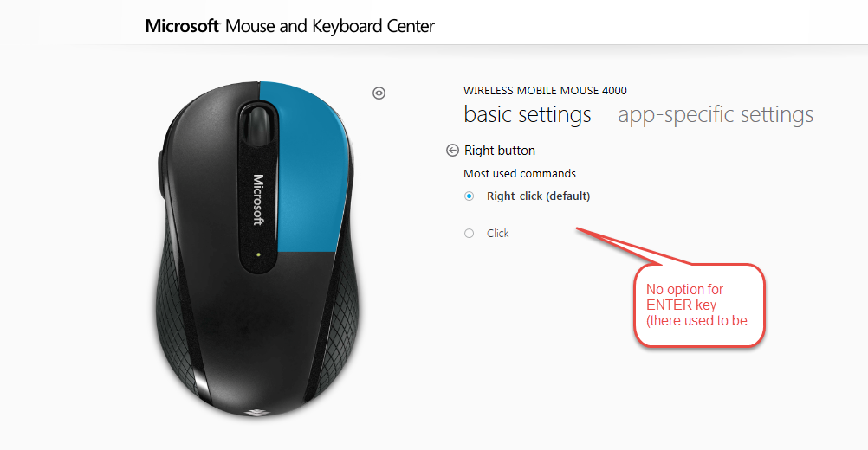868x450 pixels.
Task: Click the Most used commands heading
Action: [x=519, y=174]
